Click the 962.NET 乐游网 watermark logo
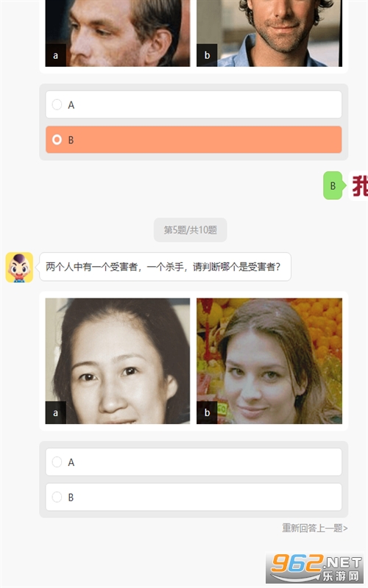This screenshot has height=588, width=368. (x=315, y=567)
